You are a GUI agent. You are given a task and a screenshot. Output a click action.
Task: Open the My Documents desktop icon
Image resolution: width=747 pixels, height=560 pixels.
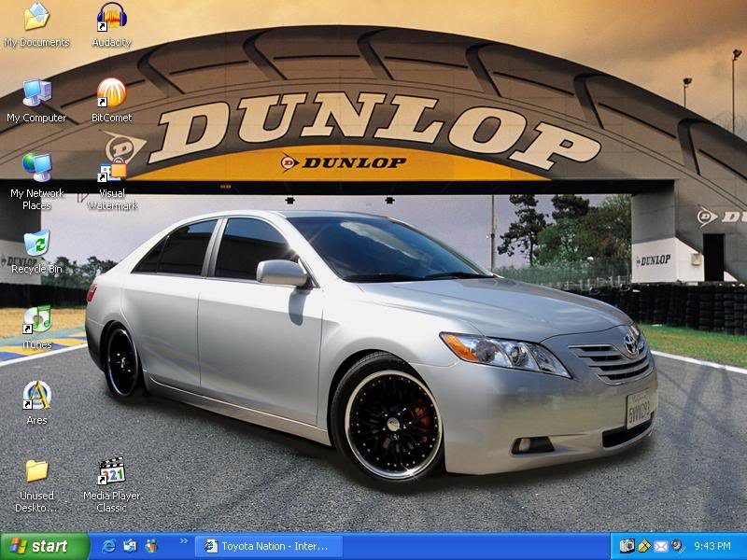coord(36,25)
